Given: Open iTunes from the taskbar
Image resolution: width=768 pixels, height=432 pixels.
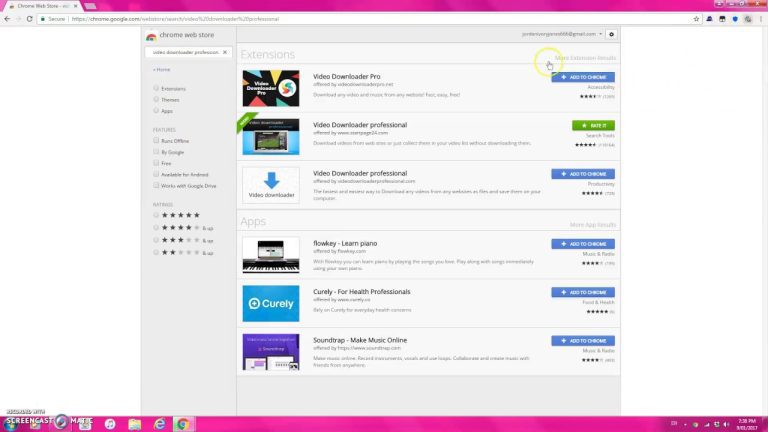Looking at the screenshot, I should point(110,424).
